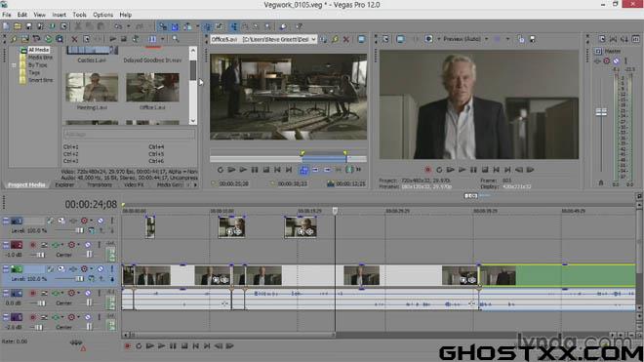
Task: Open the Preview (Auto) quality dropdown
Action: [486, 39]
